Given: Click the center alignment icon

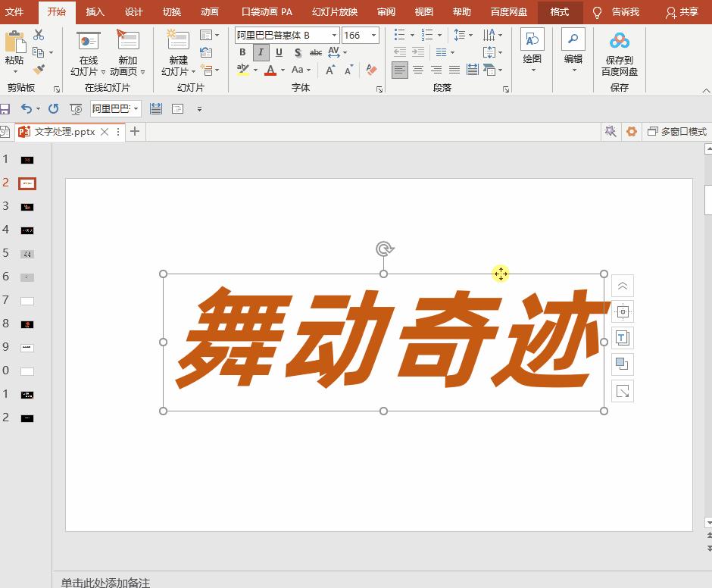Looking at the screenshot, I should (x=417, y=70).
